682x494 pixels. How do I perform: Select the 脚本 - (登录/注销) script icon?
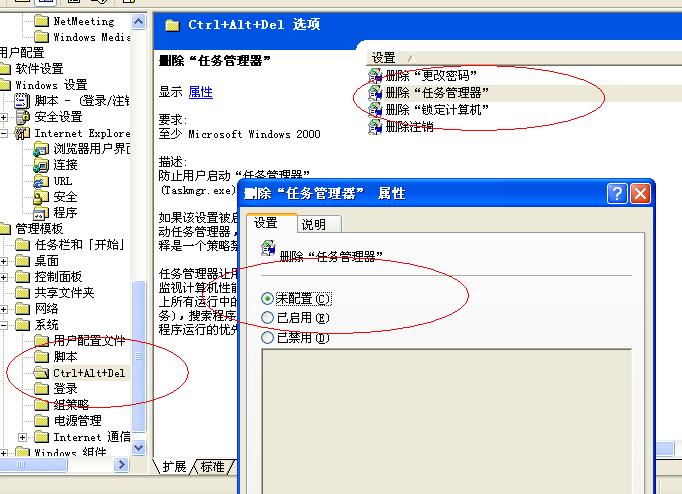tap(22, 101)
